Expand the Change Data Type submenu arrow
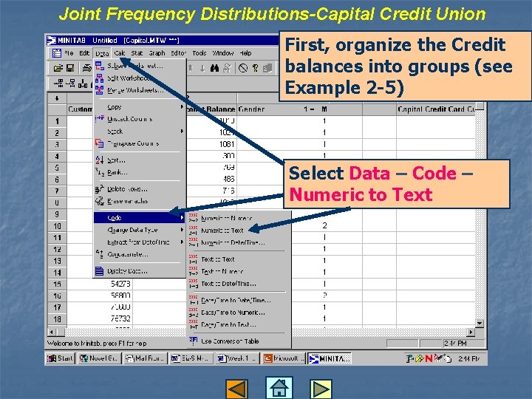This screenshot has width=532, height=399. [183, 230]
